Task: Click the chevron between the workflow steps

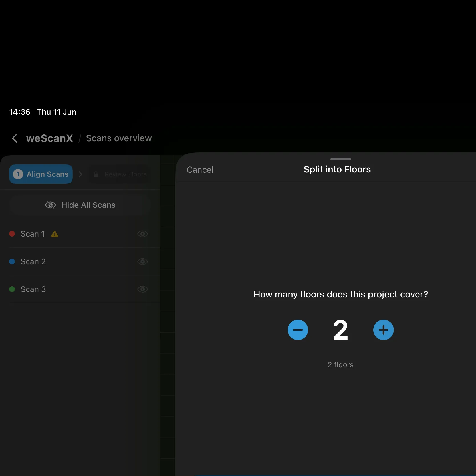Action: 80,174
